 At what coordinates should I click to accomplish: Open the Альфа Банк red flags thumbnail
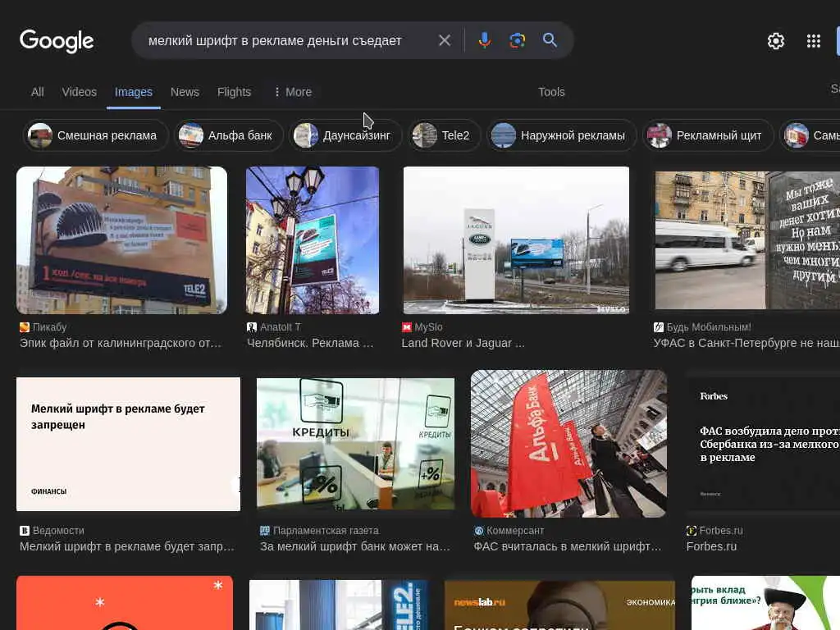[569, 444]
